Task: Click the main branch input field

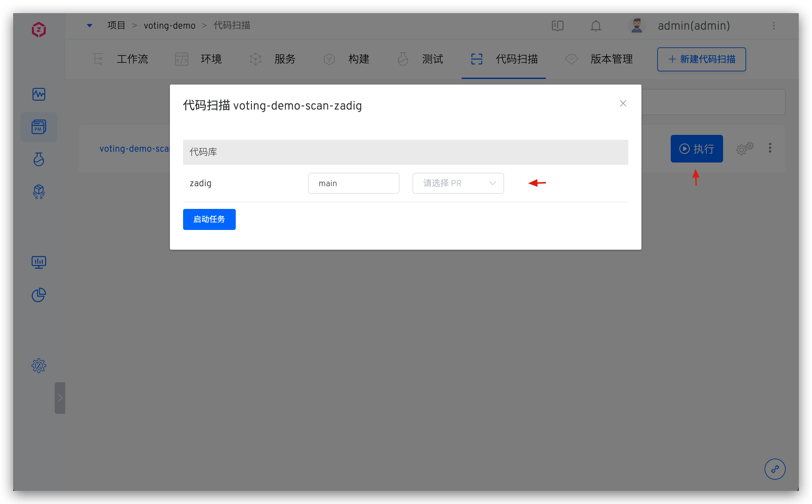Action: [353, 183]
